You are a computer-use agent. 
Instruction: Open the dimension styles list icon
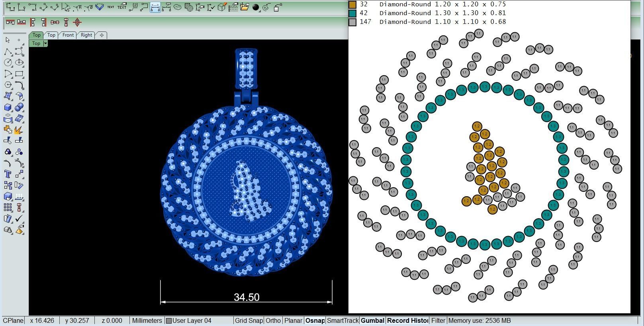(233, 7)
